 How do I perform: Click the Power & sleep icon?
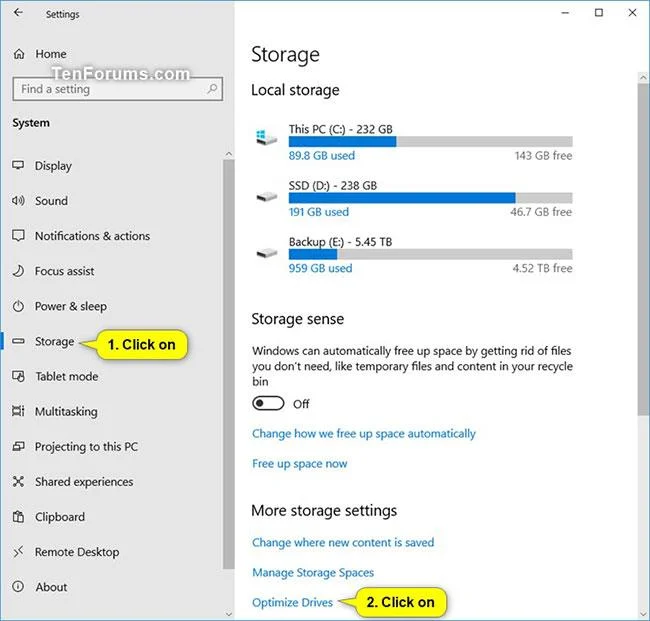click(18, 306)
